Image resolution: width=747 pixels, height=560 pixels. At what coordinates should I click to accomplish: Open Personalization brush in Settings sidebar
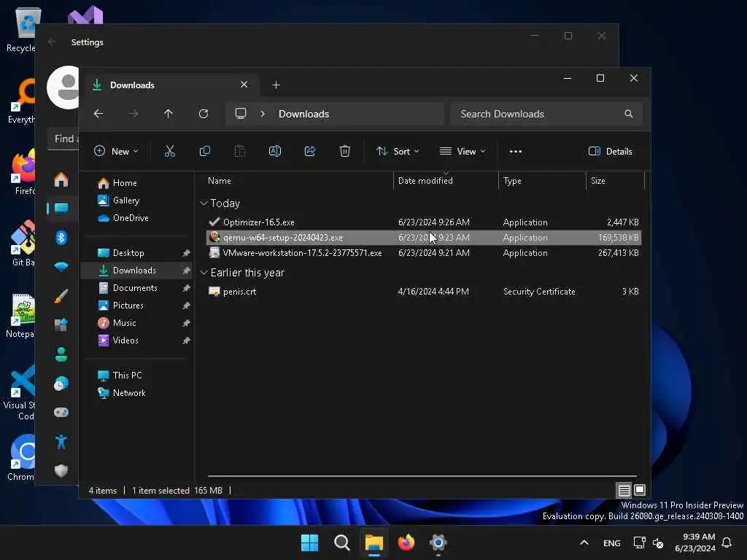tap(61, 296)
